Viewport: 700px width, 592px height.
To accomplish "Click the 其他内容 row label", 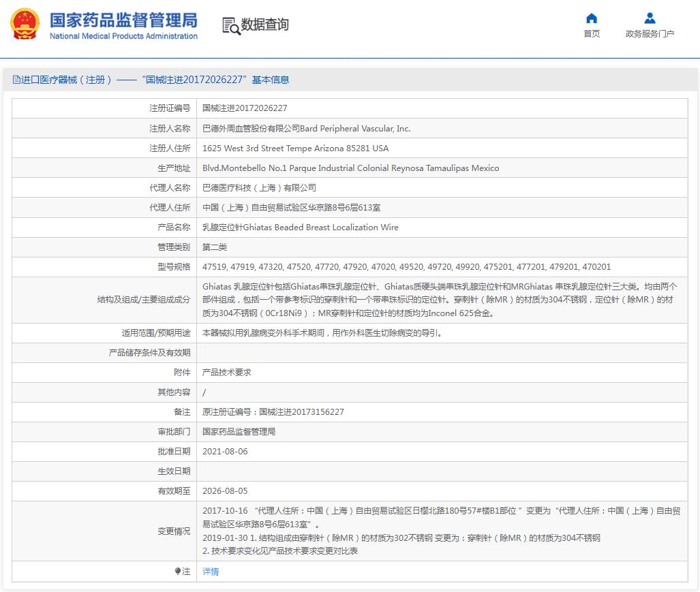I will tap(174, 392).
